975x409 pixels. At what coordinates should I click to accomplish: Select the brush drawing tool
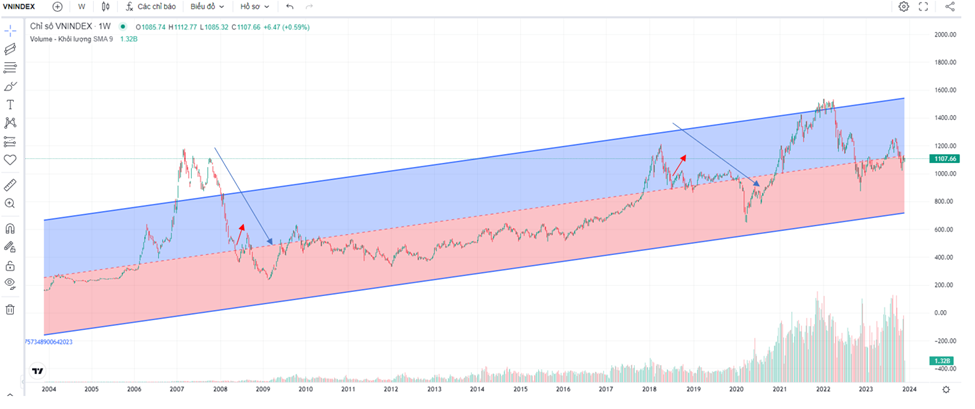10,86
